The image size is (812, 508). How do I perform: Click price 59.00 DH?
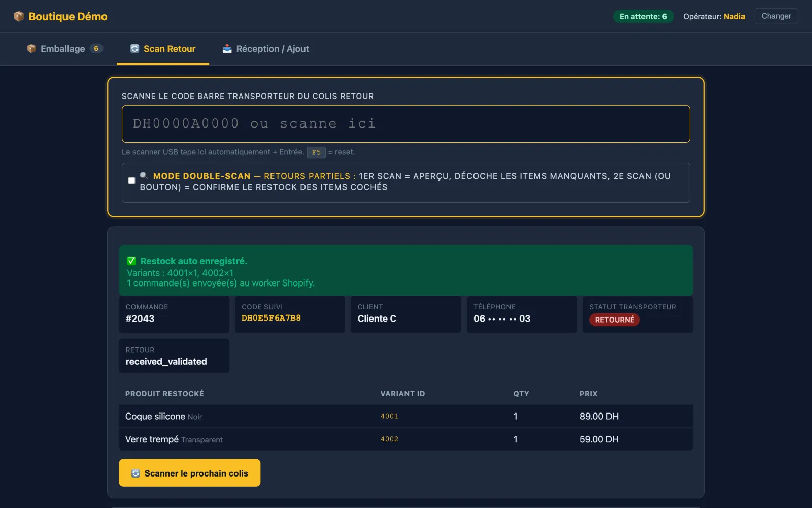(x=599, y=439)
